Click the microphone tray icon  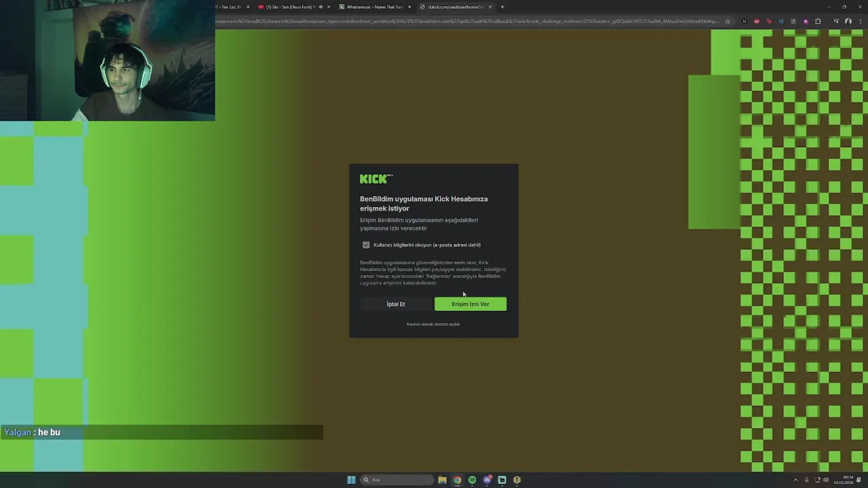pos(806,480)
